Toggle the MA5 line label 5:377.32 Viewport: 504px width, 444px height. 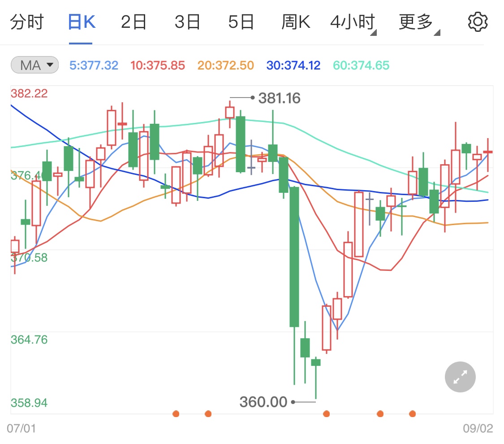pyautogui.click(x=94, y=65)
